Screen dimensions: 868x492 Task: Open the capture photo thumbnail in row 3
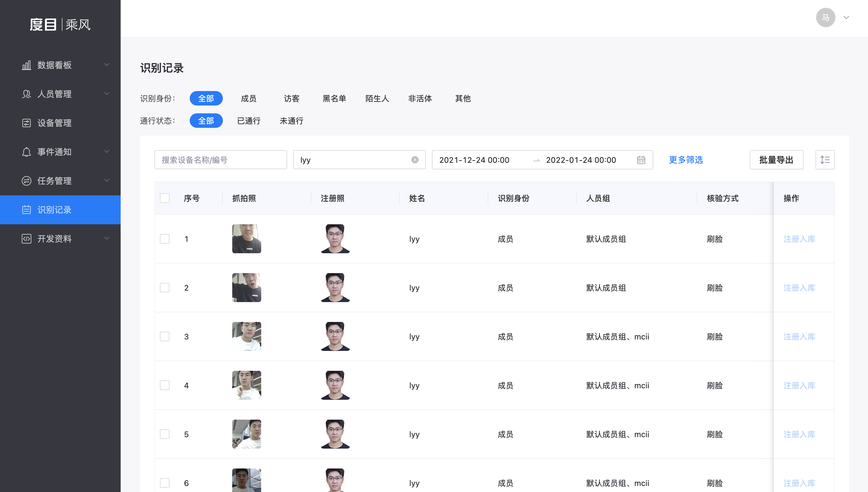(246, 336)
